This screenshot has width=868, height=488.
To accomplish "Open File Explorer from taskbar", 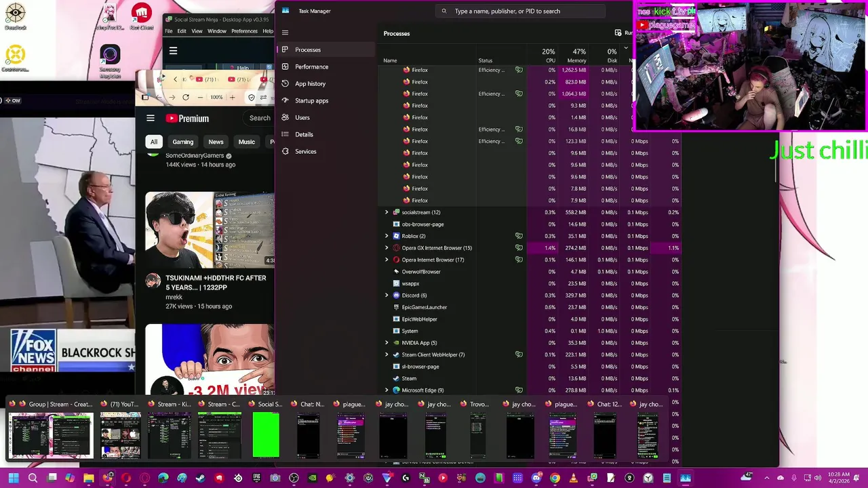I will point(88,478).
